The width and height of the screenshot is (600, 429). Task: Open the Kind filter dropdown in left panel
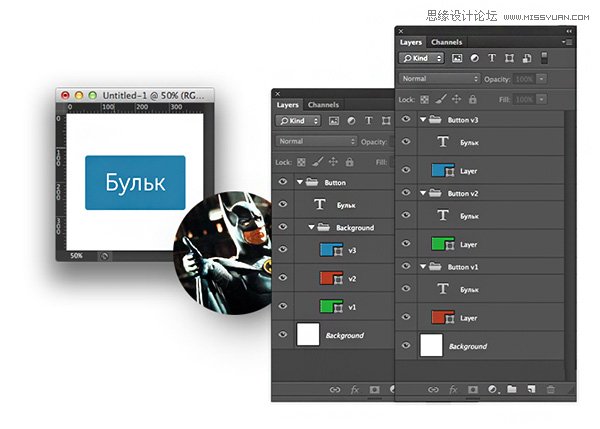click(x=299, y=120)
